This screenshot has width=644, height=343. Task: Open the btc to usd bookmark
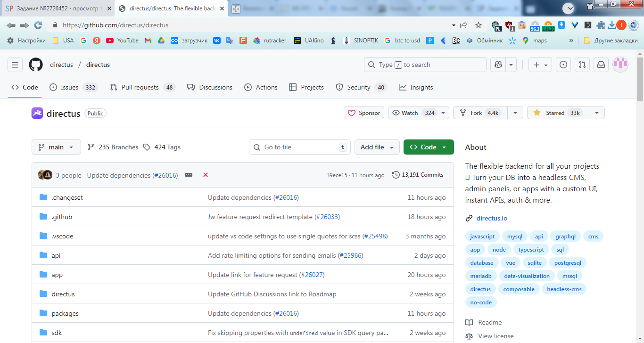(x=402, y=41)
